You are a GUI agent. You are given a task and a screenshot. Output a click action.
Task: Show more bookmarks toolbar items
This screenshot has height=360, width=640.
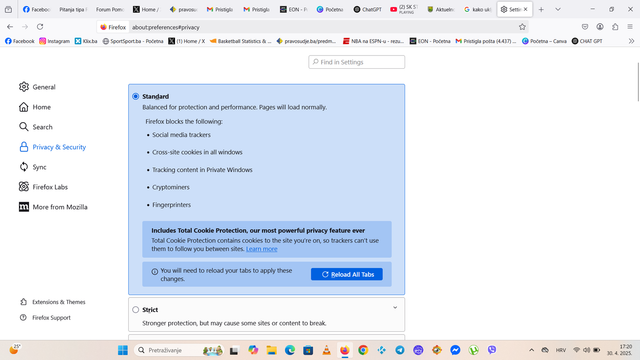point(631,41)
